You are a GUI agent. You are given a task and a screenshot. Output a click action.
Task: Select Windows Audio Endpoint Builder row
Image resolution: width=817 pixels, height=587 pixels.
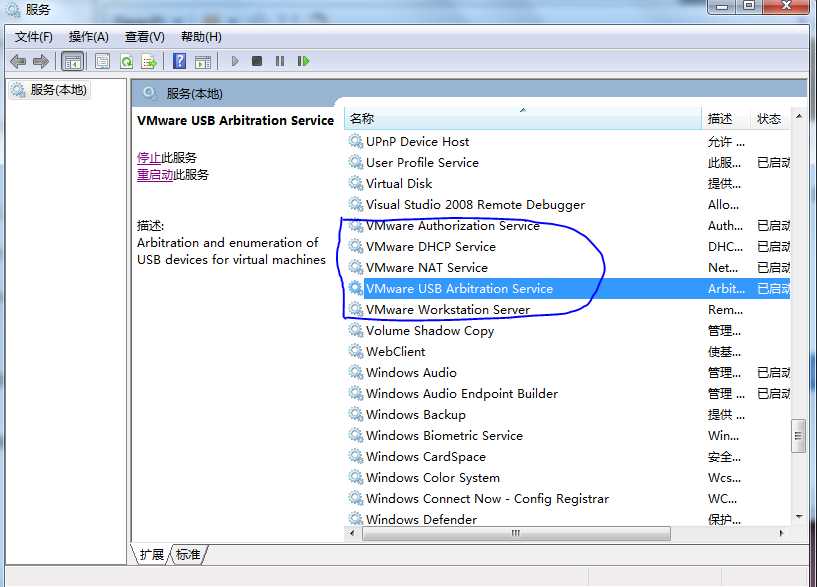click(x=567, y=394)
